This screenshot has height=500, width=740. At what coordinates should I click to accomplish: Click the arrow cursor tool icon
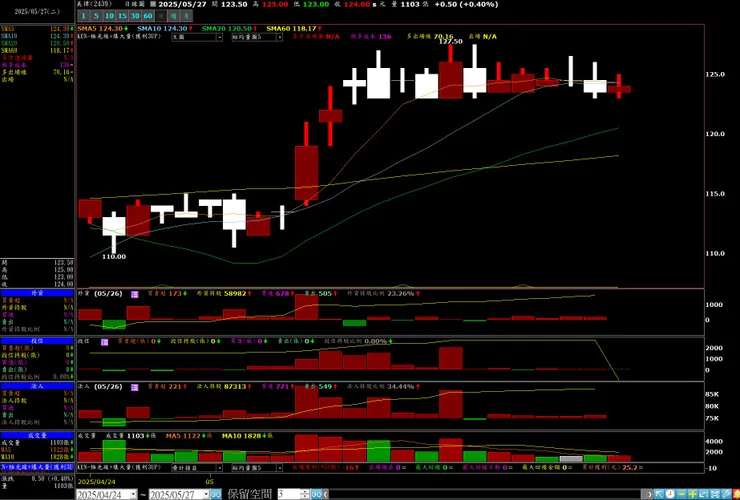660,494
